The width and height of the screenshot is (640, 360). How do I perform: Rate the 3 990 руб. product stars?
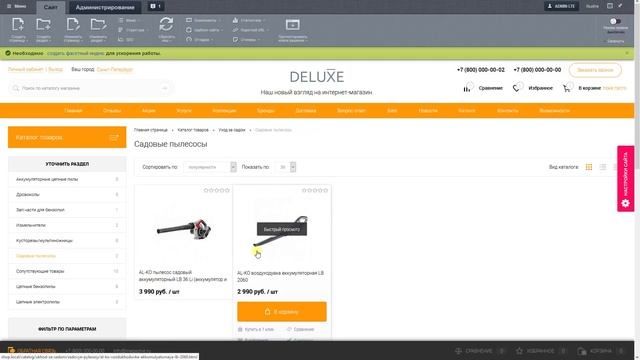tap(216, 190)
